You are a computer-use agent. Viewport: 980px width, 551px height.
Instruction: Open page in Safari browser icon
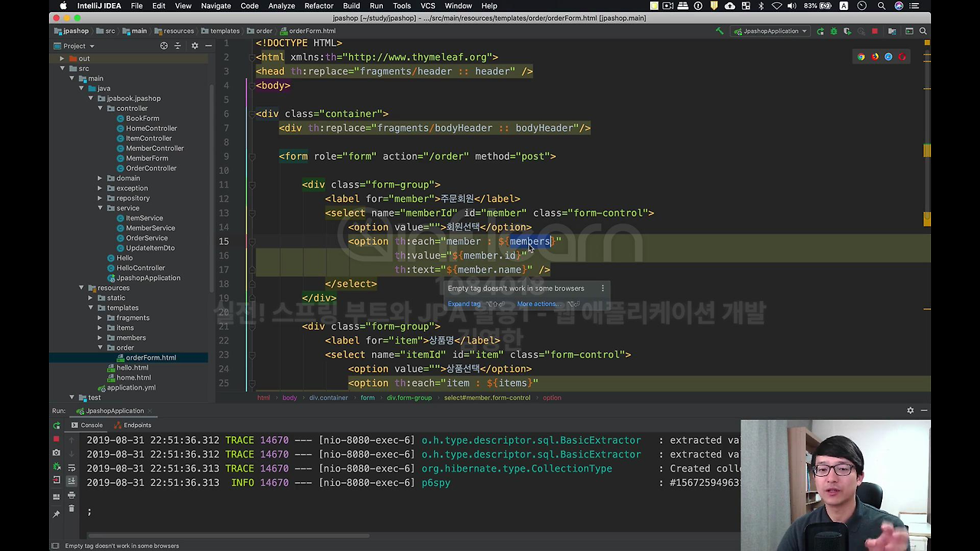tap(889, 57)
